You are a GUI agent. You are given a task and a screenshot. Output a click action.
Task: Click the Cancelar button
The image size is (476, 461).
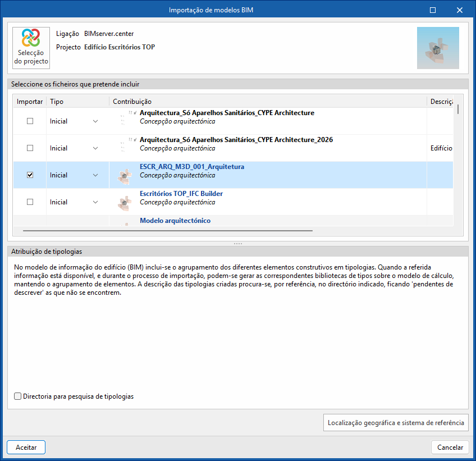[450, 448]
